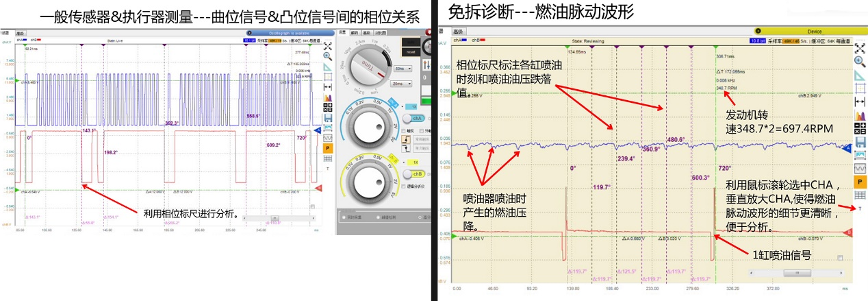Click the reset button
868x301 pixels.
click(x=411, y=51)
